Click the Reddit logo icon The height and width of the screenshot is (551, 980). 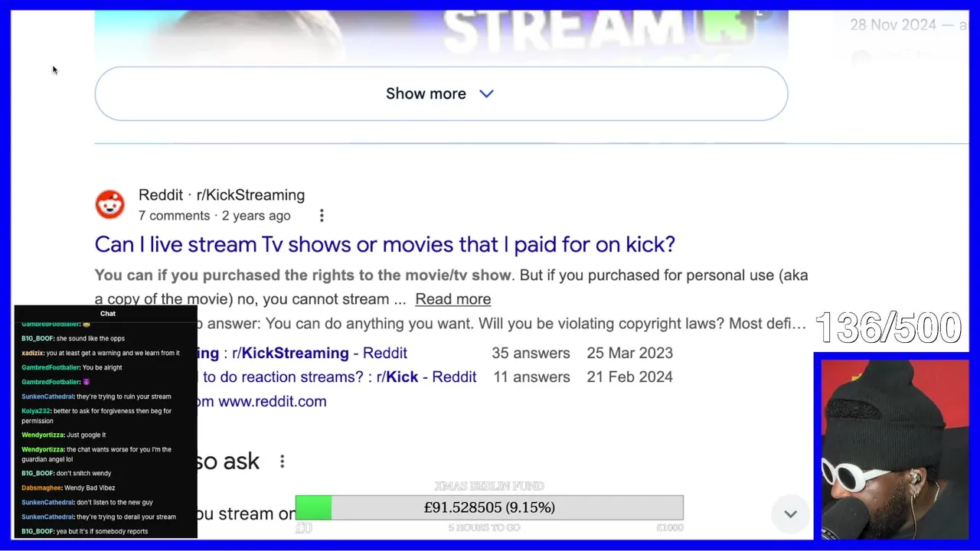109,204
